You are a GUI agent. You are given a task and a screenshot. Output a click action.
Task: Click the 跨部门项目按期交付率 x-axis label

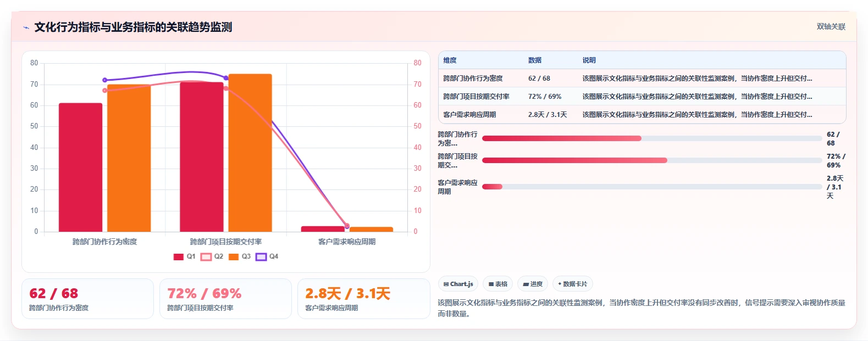pyautogui.click(x=226, y=242)
